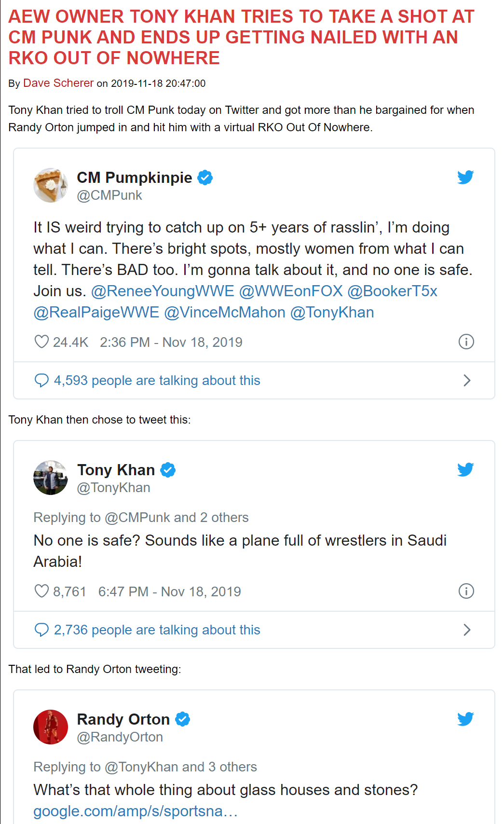Click the Twitter bird icon on Randy Orton's tweet
Image resolution: width=504 pixels, height=824 pixels.
(x=465, y=719)
